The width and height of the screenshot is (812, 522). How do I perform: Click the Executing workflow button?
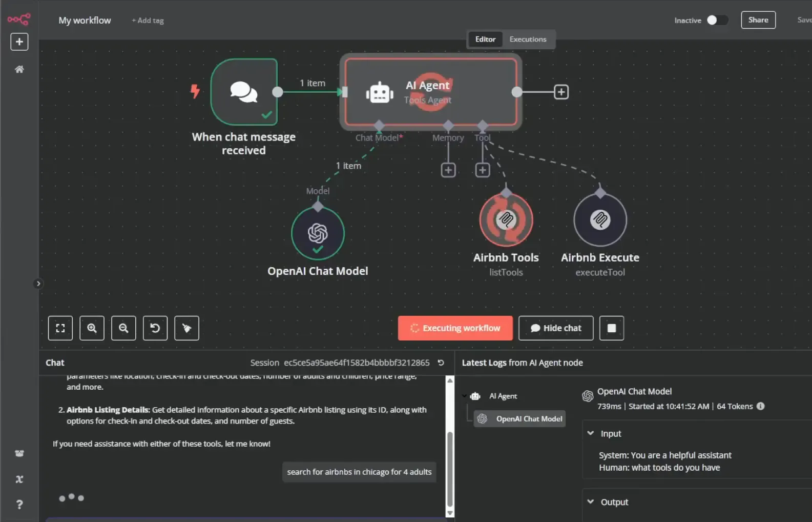tap(455, 328)
